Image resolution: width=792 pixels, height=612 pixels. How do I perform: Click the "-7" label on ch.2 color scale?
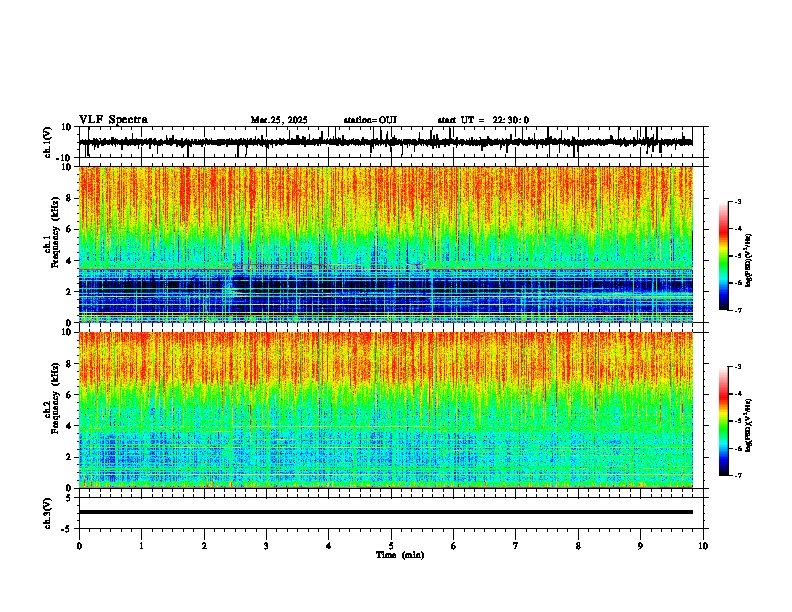click(737, 475)
